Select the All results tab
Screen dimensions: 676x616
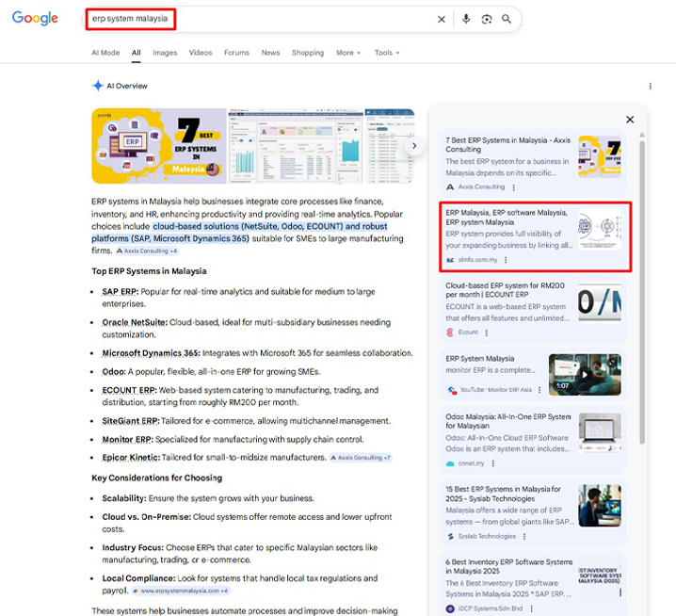click(137, 53)
